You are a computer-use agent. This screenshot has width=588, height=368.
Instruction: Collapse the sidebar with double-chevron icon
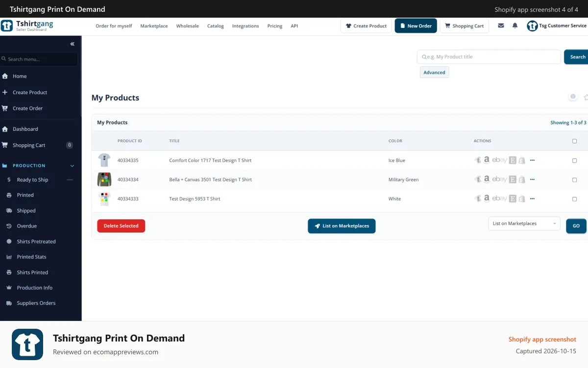(x=73, y=44)
